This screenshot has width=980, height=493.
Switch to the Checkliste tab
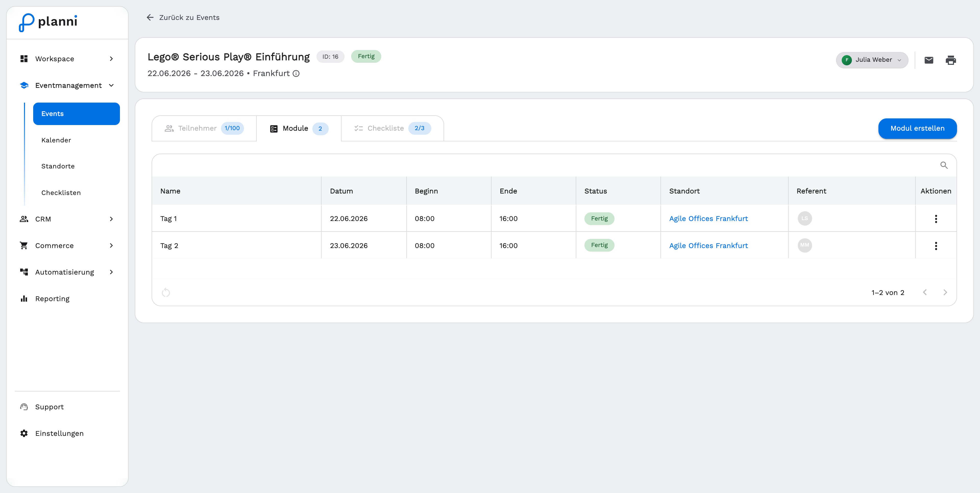[392, 129]
